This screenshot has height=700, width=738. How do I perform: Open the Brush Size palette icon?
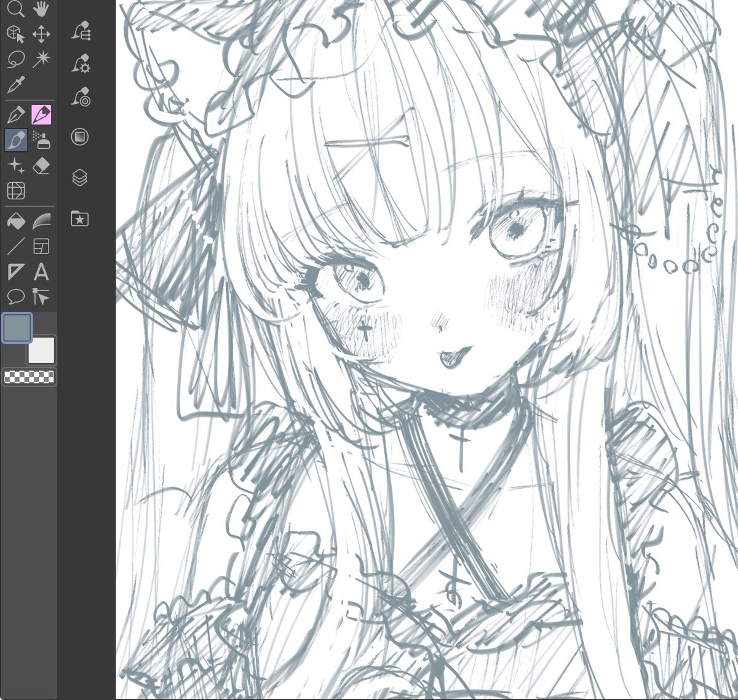(80, 97)
